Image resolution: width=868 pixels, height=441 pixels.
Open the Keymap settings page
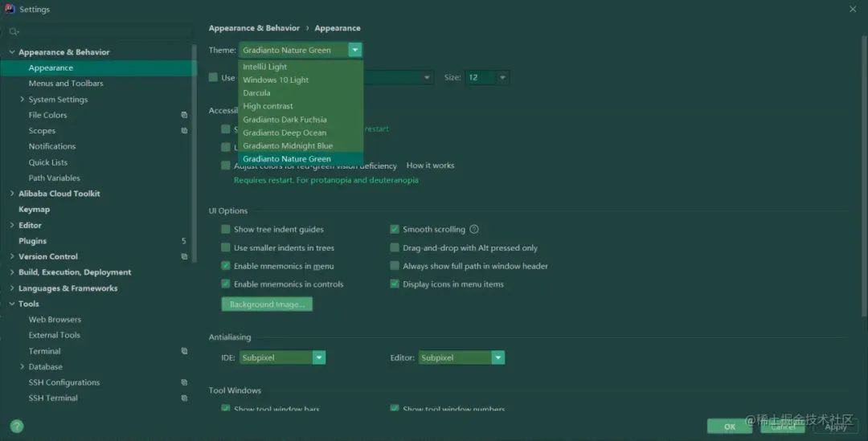(x=35, y=209)
